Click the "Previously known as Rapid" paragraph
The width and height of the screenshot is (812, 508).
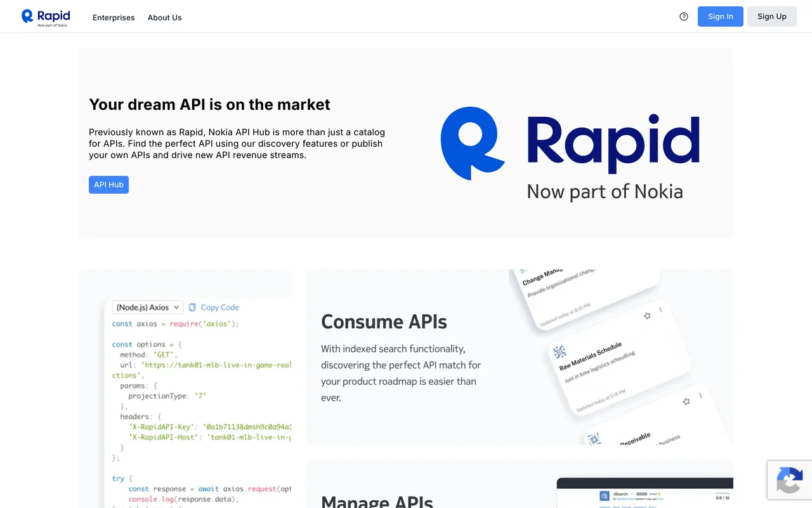237,144
